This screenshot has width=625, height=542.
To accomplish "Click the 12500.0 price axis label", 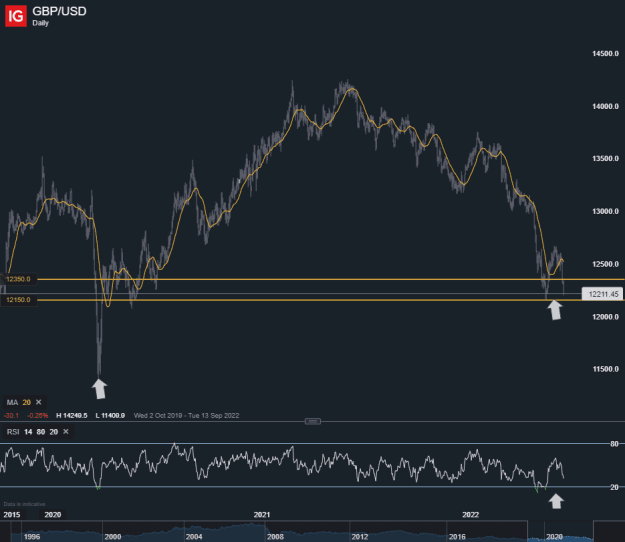I will pos(605,264).
